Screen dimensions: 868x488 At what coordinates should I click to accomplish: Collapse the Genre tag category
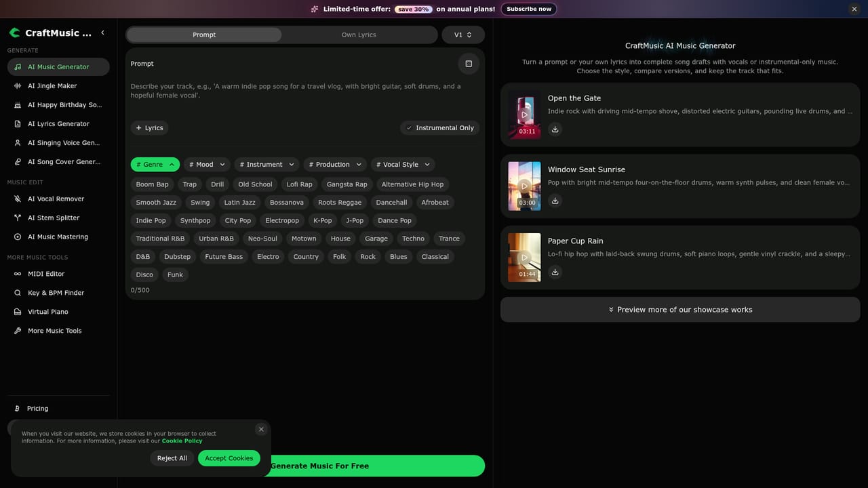[155, 165]
